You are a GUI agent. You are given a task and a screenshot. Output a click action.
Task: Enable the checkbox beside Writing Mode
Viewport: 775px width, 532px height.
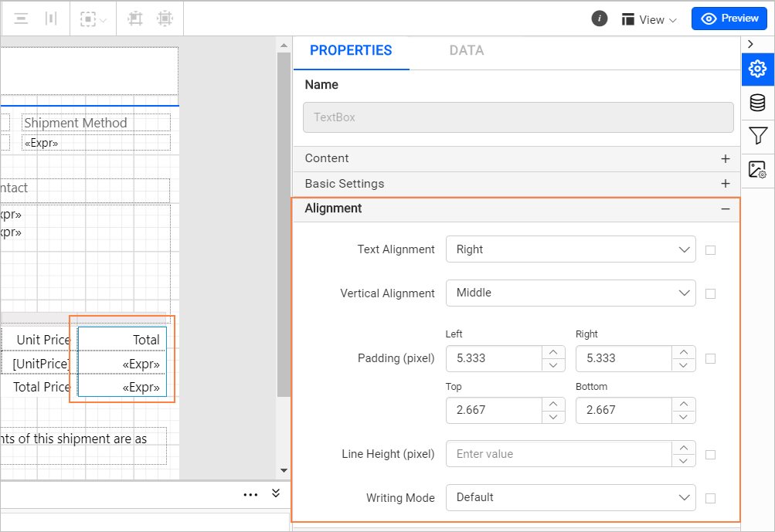click(x=710, y=498)
